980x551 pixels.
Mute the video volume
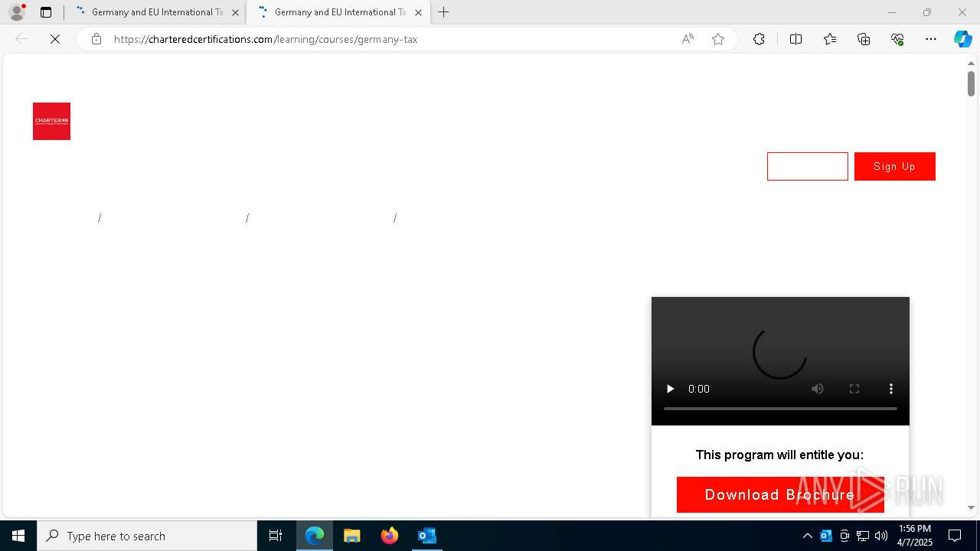coord(818,389)
